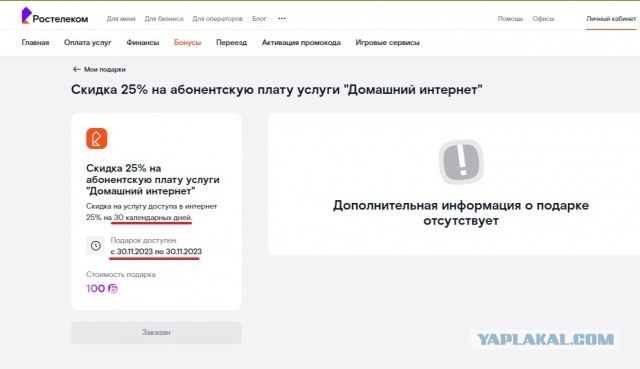Open the Помощь link
The width and height of the screenshot is (640, 369).
[510, 19]
